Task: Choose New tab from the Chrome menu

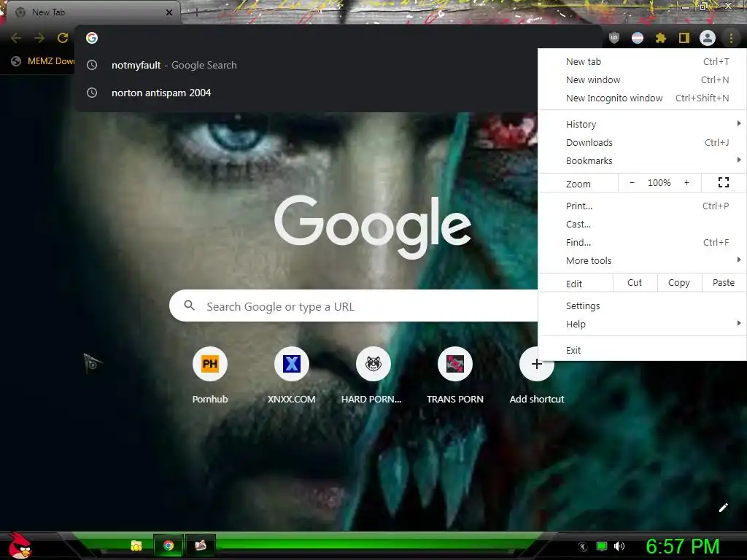Action: point(642,61)
